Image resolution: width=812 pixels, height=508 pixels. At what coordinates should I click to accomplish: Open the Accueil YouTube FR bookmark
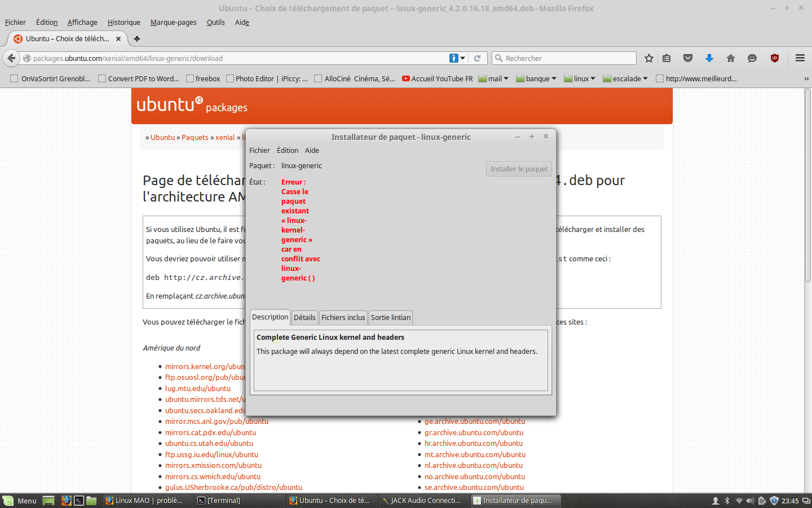pyautogui.click(x=438, y=78)
